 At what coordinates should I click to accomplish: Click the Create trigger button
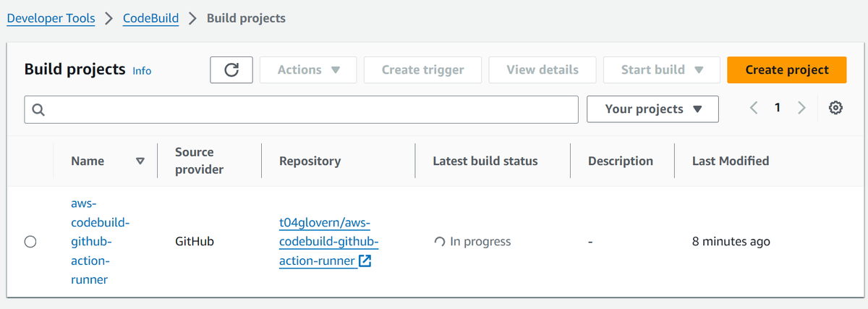[422, 69]
